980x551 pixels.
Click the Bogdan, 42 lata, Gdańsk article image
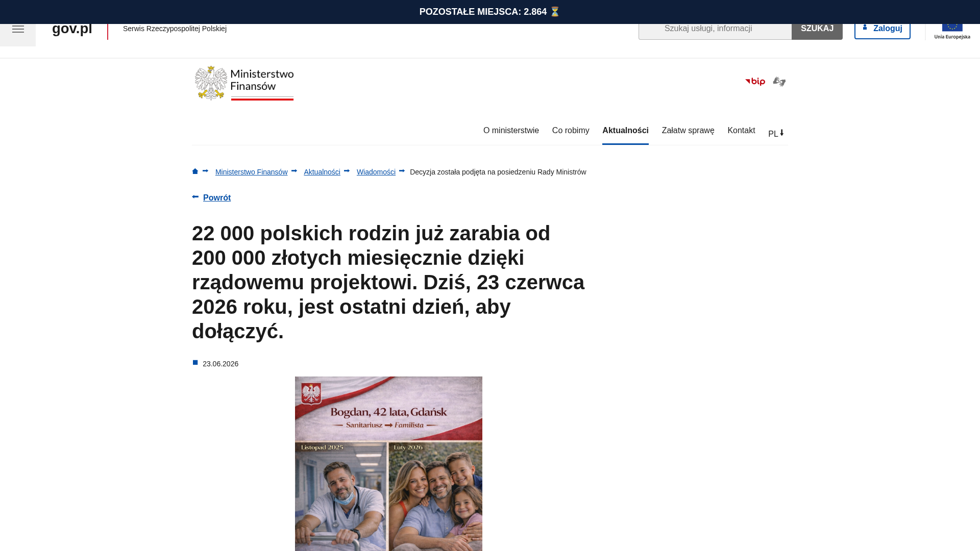(x=388, y=463)
